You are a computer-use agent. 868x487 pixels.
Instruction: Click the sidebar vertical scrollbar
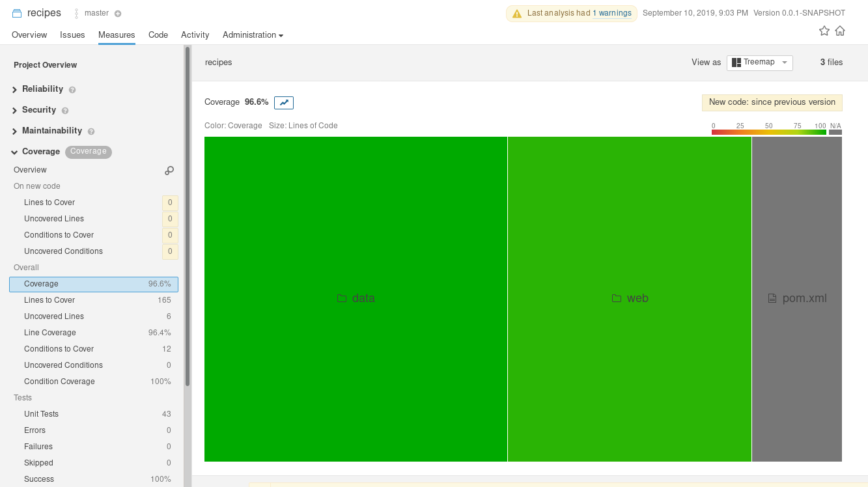[188, 216]
